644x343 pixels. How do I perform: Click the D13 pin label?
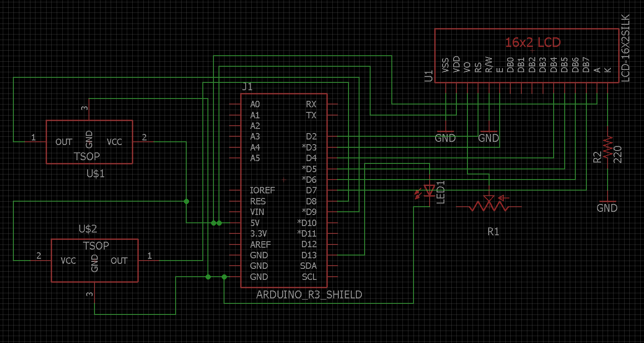point(309,255)
